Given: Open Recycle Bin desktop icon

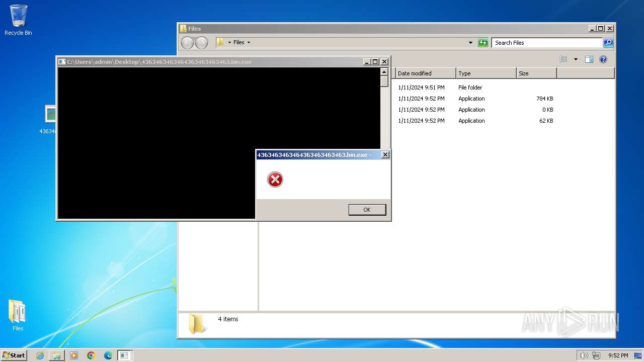Looking at the screenshot, I should click(18, 20).
